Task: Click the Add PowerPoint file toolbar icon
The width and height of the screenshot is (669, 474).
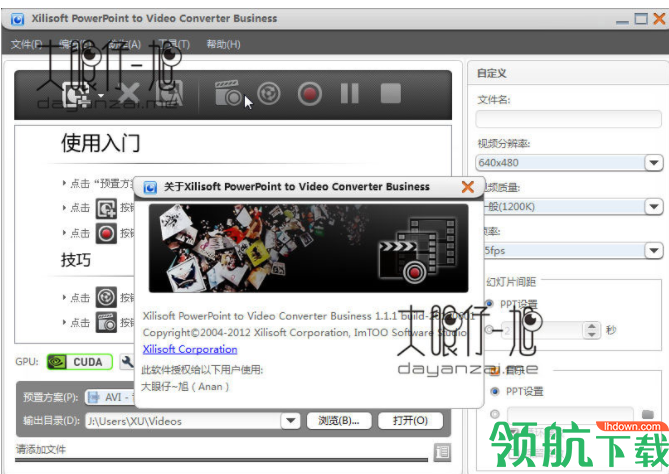Action: pos(77,94)
